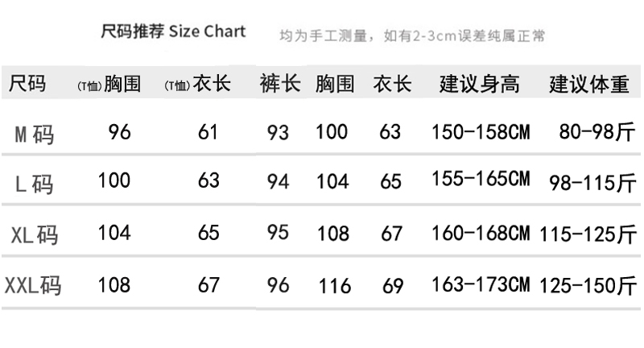Click the "建议身高" column header
The image size is (644, 348).
pos(479,84)
